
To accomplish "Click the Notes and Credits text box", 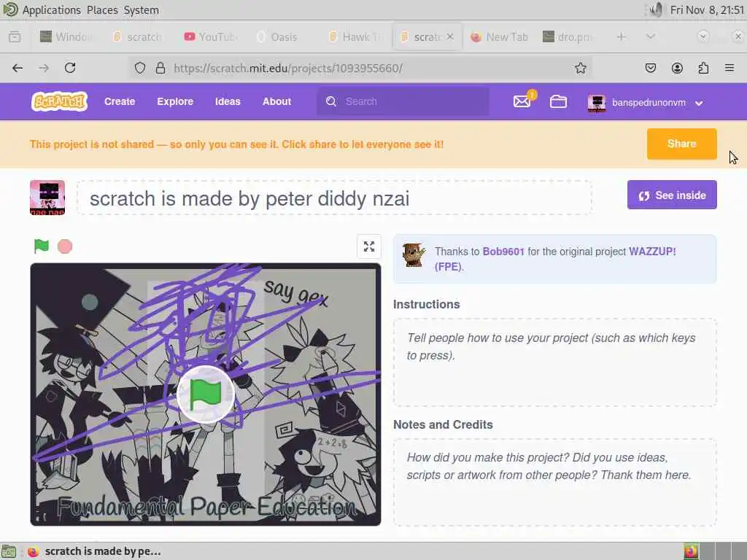I will point(555,482).
